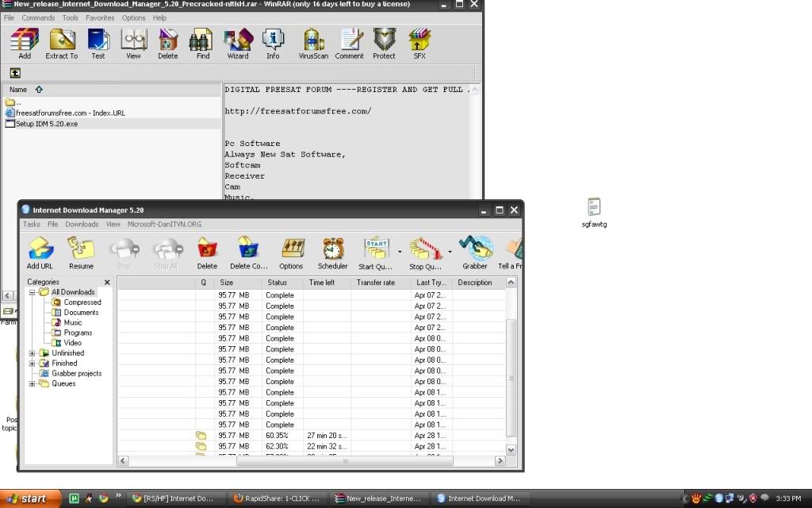Click the Windows start button
Viewport: 812px width, 508px height.
30,498
